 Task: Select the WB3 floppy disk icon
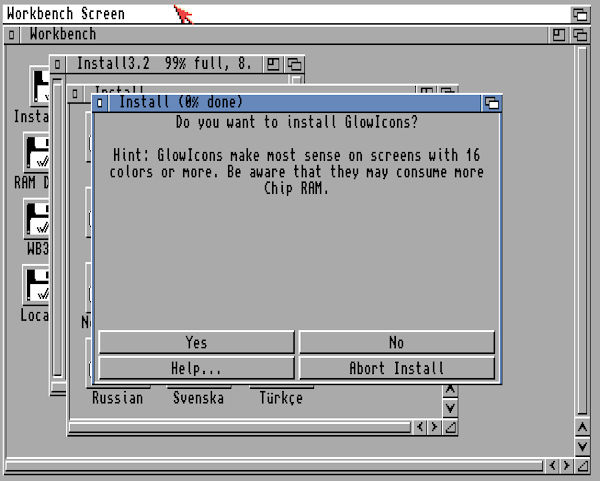[38, 220]
